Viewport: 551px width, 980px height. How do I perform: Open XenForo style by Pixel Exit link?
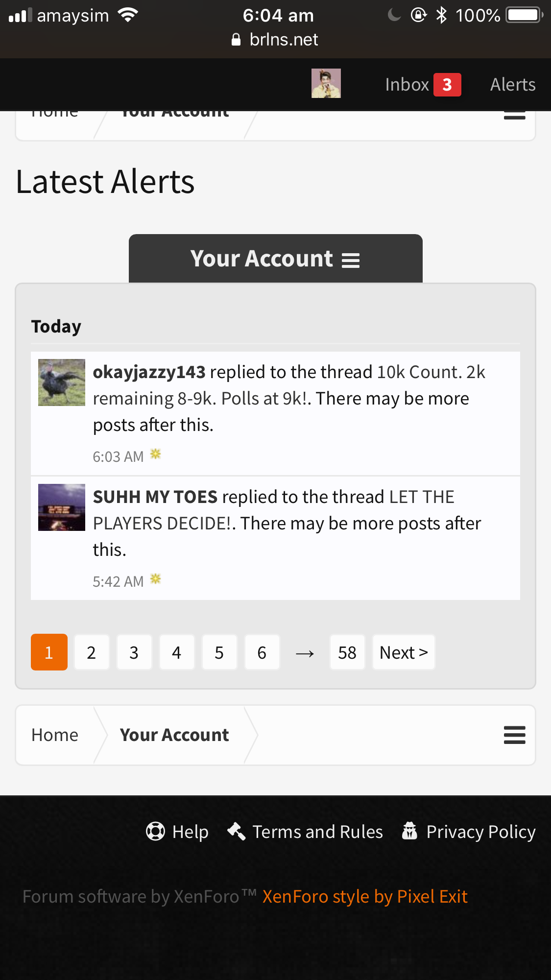(x=365, y=897)
